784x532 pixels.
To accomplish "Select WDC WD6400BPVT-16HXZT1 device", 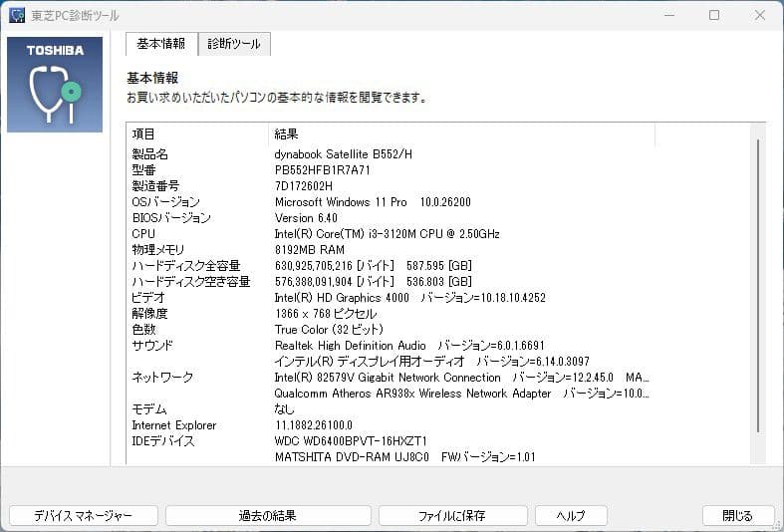I will [351, 441].
